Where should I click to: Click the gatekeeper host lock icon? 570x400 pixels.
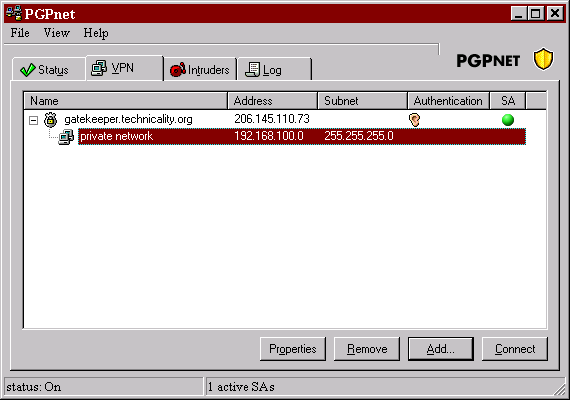[x=51, y=120]
